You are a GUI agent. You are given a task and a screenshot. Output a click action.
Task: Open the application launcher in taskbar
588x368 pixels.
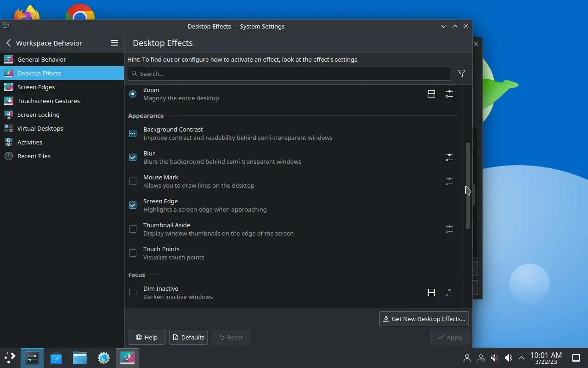tap(10, 357)
